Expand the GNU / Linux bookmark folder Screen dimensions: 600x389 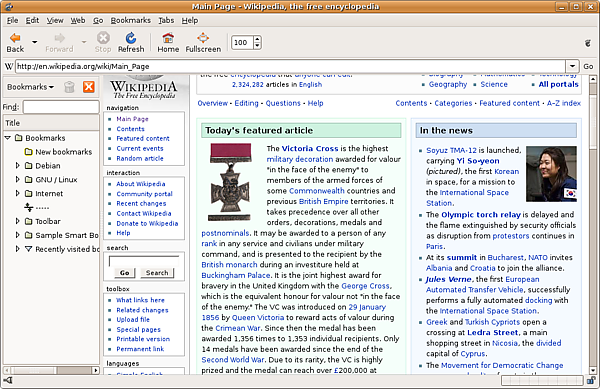click(17, 179)
